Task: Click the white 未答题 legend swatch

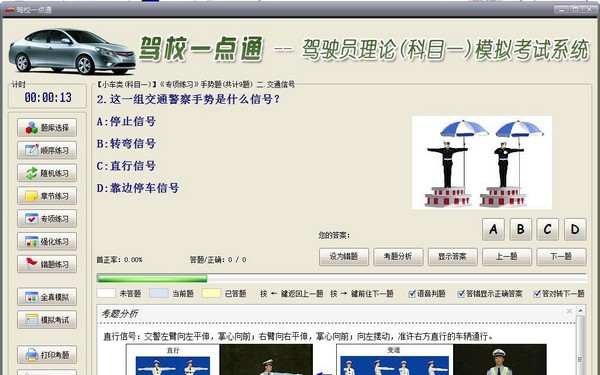Action: [106, 293]
